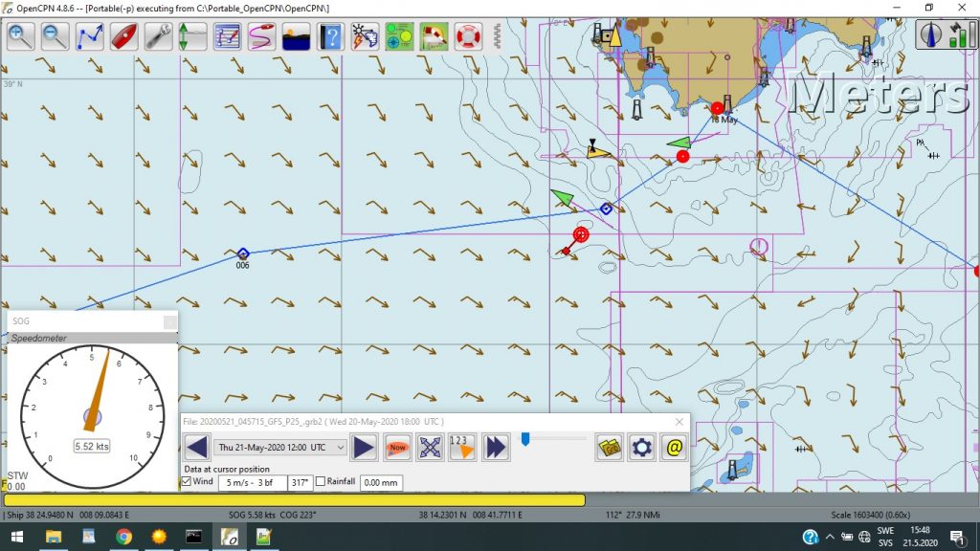Toggle the compass GPS status icon
Viewport: 980px width, 551px height.
coord(930,34)
